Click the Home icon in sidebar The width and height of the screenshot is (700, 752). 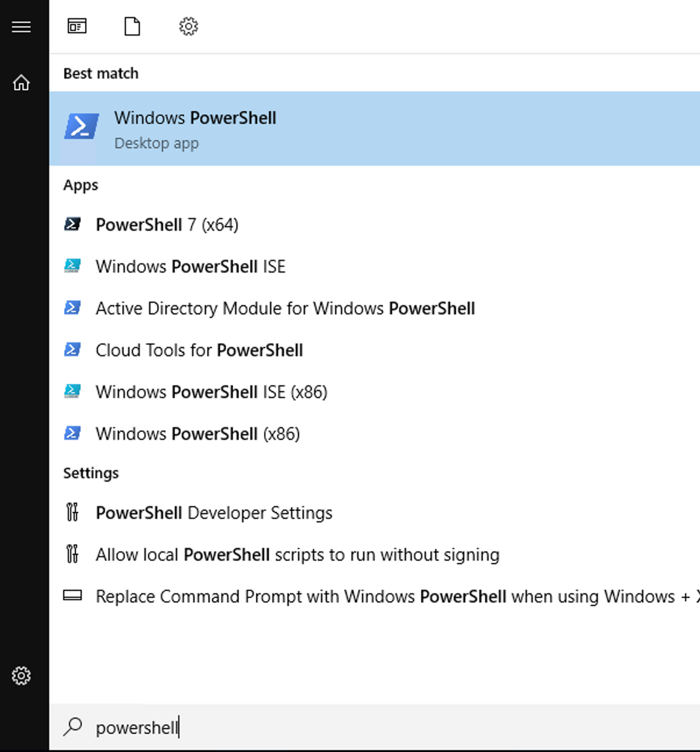tap(21, 83)
